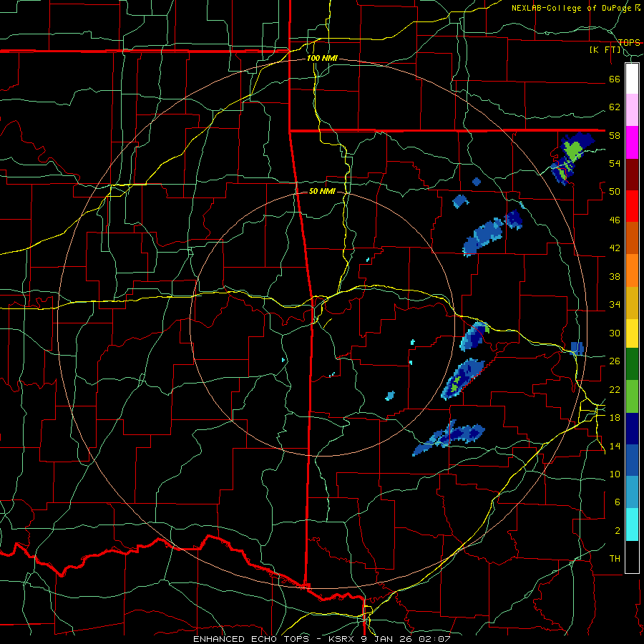
Task: Click the '100 NMI' range ring label
Action: point(322,58)
